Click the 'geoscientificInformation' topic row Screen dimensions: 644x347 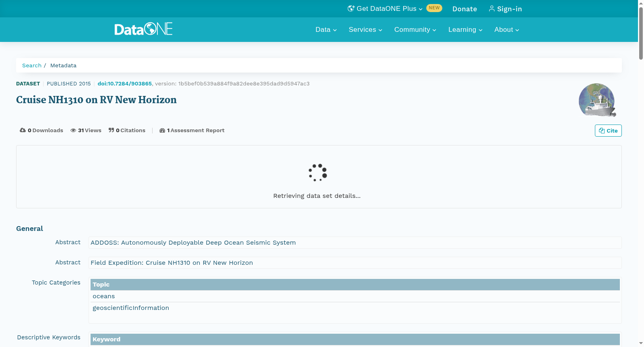355,308
